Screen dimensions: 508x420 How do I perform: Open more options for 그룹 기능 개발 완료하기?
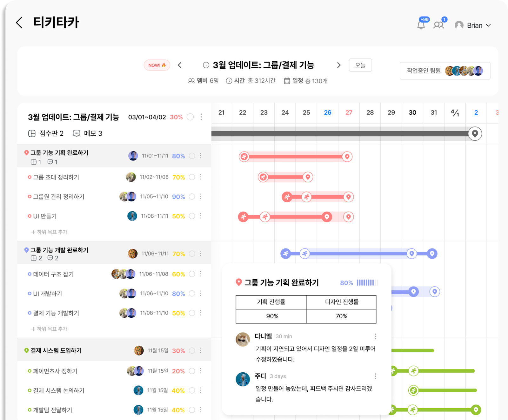tap(200, 254)
